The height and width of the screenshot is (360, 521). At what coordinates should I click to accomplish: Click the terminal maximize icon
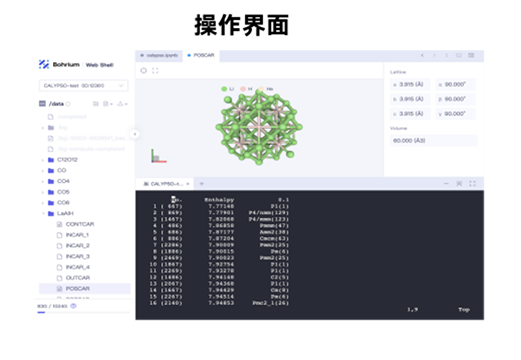(472, 184)
